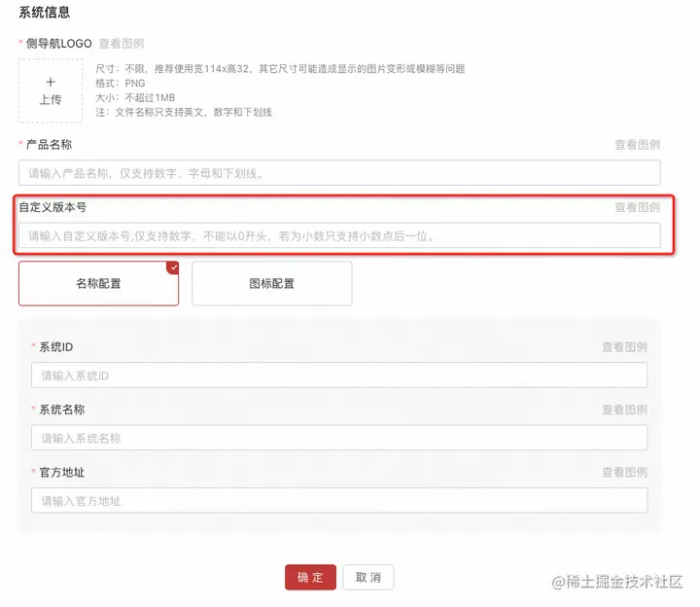Click the 注: 文件名称 note text
The image size is (700, 607).
184,112
